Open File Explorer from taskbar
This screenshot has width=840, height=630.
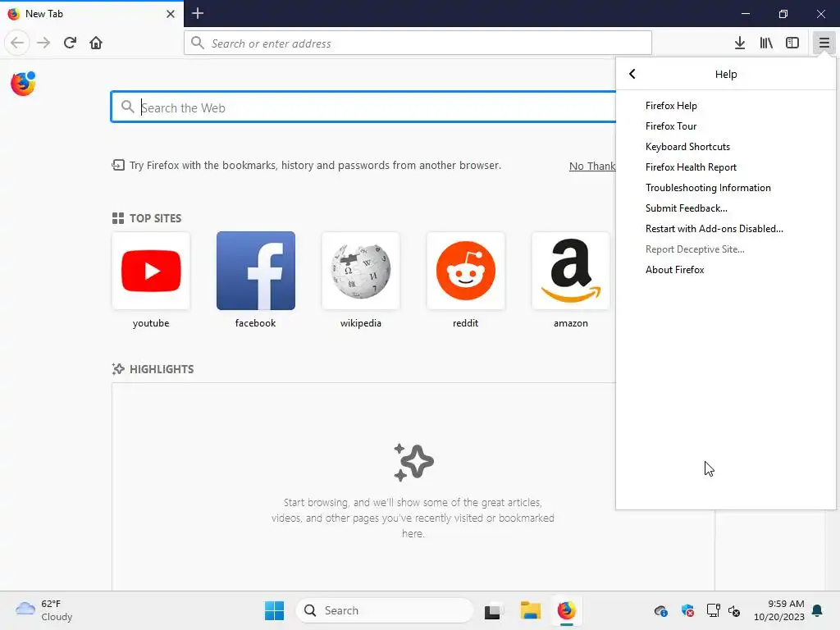pyautogui.click(x=531, y=610)
